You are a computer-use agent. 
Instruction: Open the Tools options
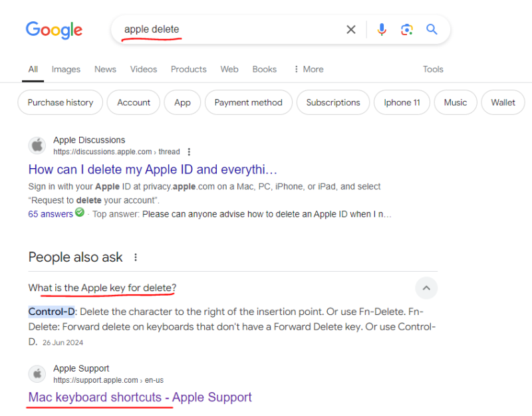tap(433, 69)
